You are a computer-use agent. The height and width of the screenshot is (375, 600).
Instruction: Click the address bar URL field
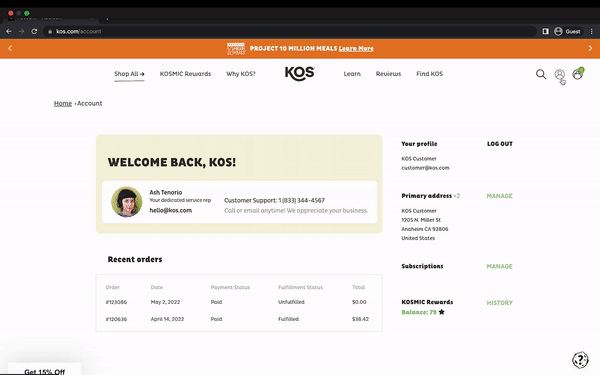(x=290, y=31)
